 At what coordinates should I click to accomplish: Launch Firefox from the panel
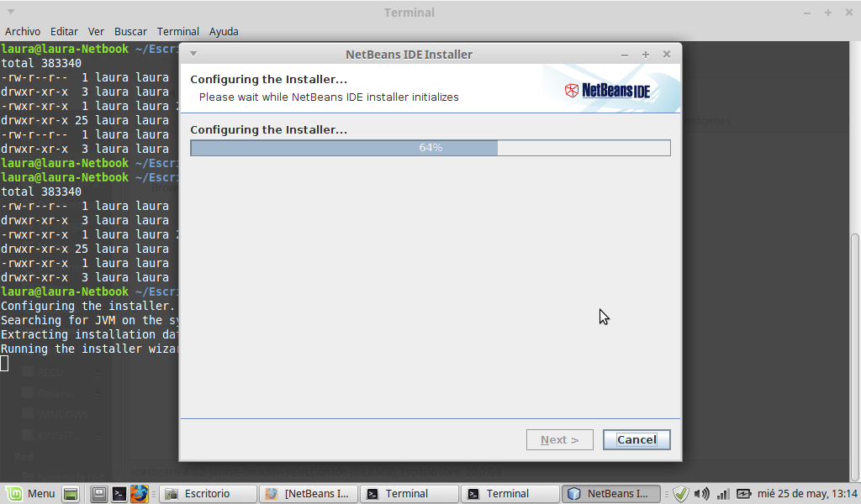pyautogui.click(x=140, y=494)
